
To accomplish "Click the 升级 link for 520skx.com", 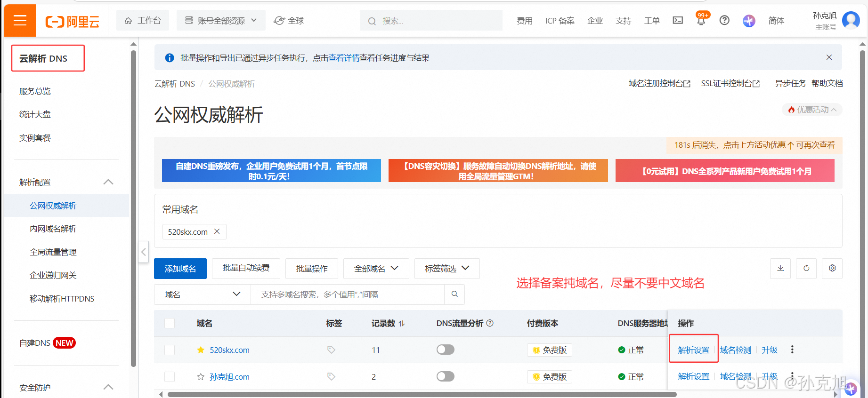I will (770, 350).
